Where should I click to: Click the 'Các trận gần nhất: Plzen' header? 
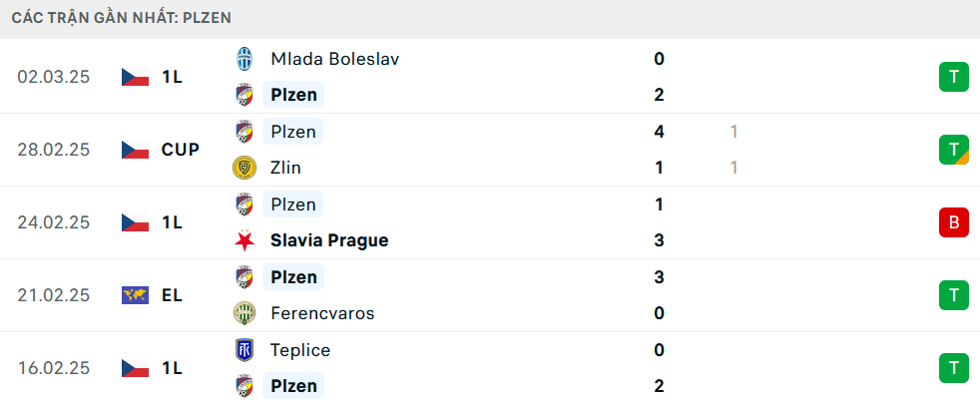[126, 19]
